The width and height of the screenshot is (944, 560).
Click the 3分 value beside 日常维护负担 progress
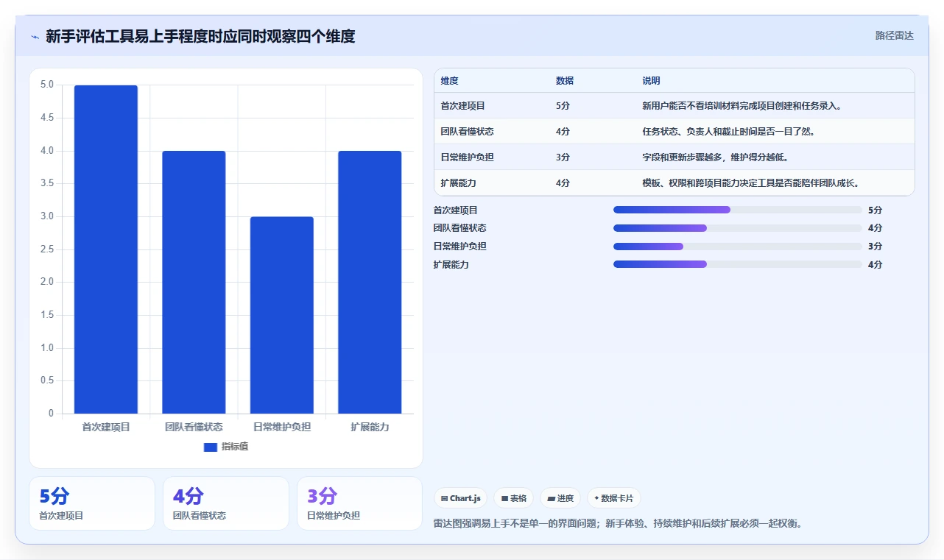tap(875, 247)
